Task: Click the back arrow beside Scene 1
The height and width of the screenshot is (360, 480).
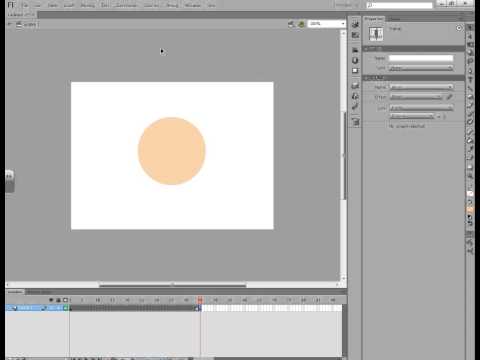Action: tap(9, 24)
